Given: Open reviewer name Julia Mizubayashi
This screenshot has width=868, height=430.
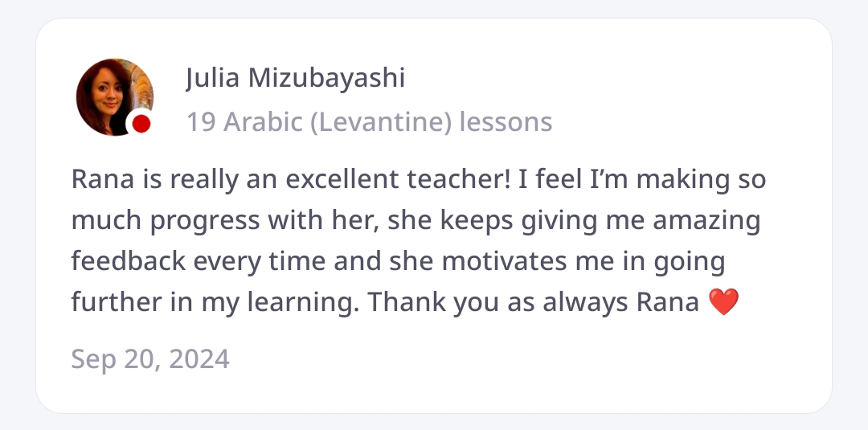Looking at the screenshot, I should [x=294, y=79].
